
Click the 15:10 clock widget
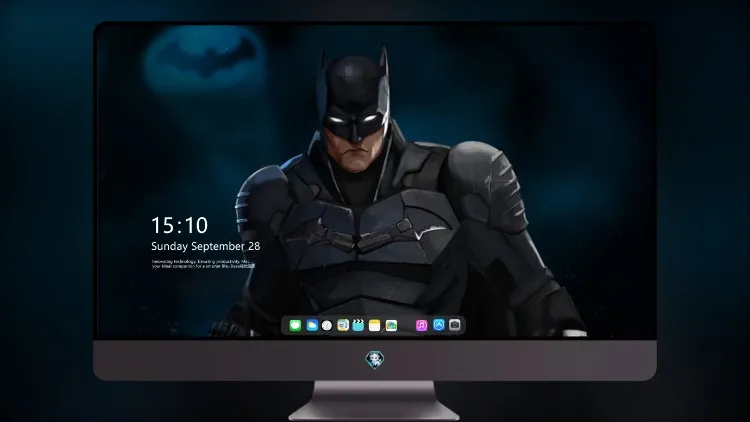pos(179,225)
